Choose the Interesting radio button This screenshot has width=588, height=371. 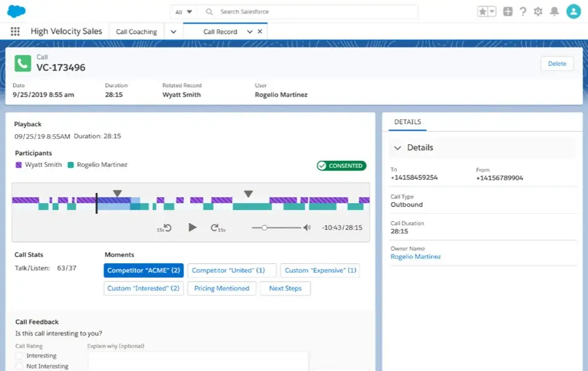[x=19, y=356]
